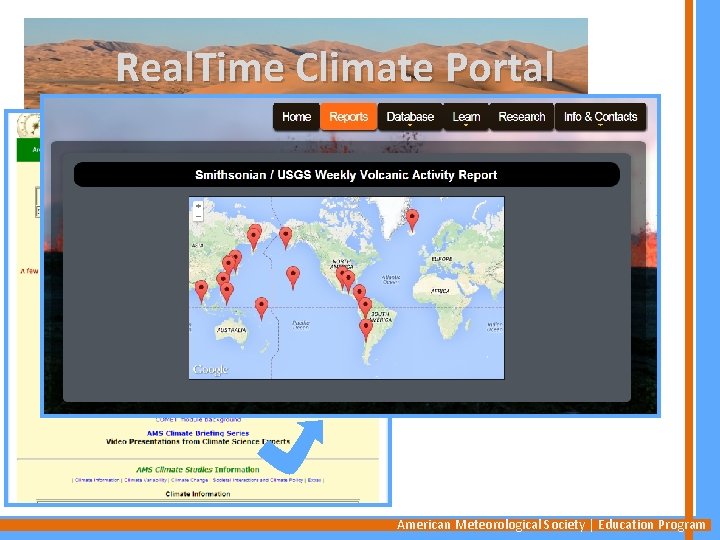Open Societal Interactions and Climate Policy link
This screenshot has height=540, width=720.
coord(258,480)
